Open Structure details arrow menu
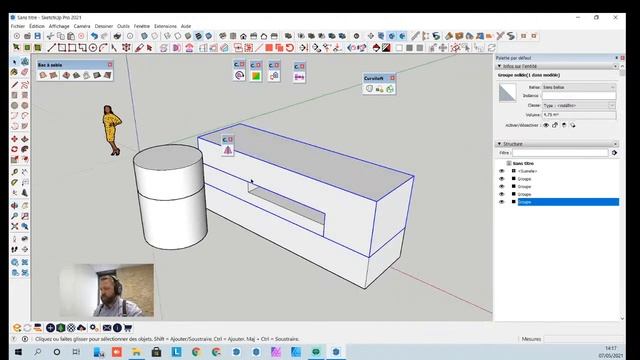The width and height of the screenshot is (640, 360). click(x=614, y=153)
